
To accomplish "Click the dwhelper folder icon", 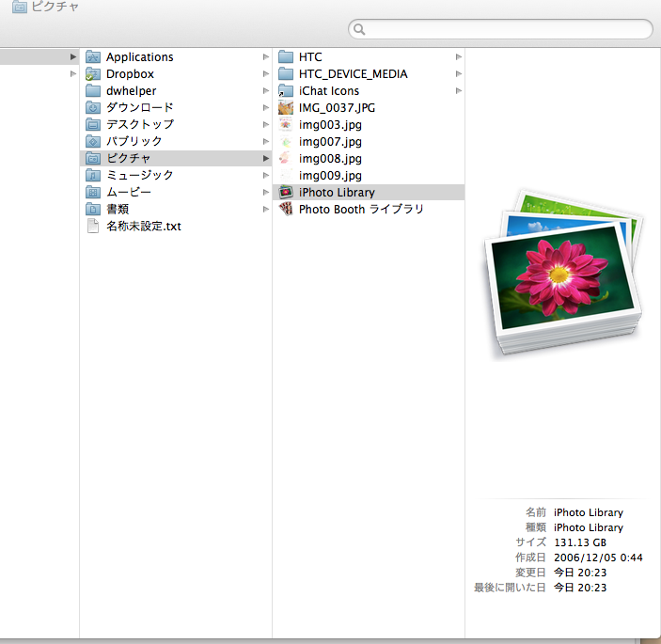I will click(x=93, y=90).
